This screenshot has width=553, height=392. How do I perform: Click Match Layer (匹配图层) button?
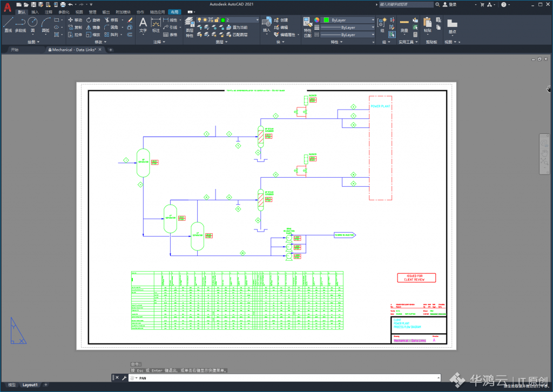pyautogui.click(x=237, y=35)
